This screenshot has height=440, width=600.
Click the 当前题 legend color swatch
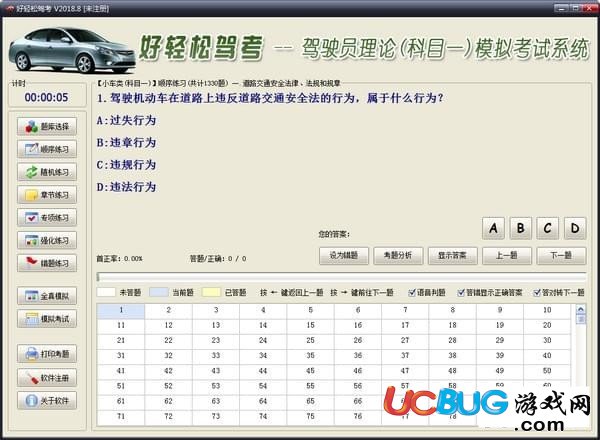pos(158,292)
